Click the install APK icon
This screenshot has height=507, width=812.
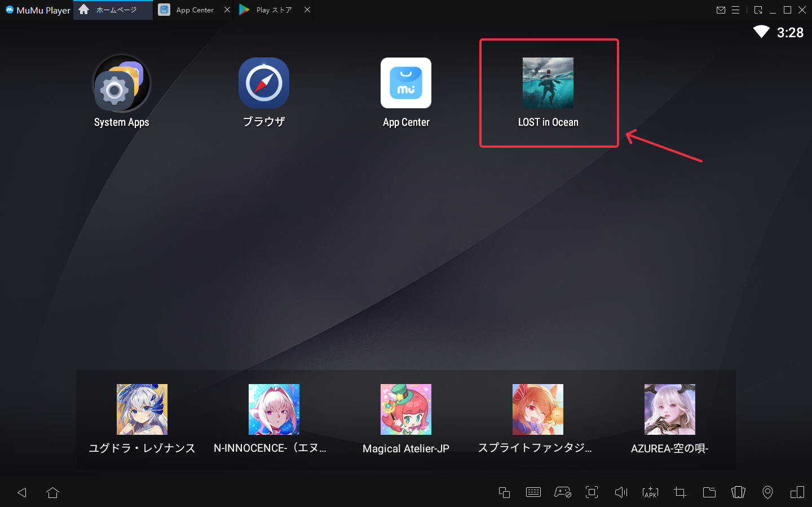[x=650, y=492]
